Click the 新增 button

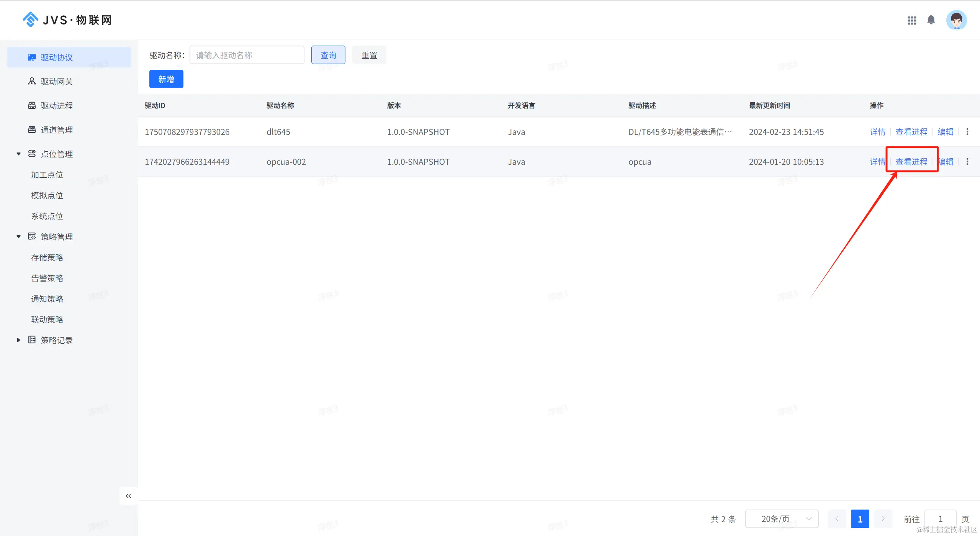click(x=166, y=79)
